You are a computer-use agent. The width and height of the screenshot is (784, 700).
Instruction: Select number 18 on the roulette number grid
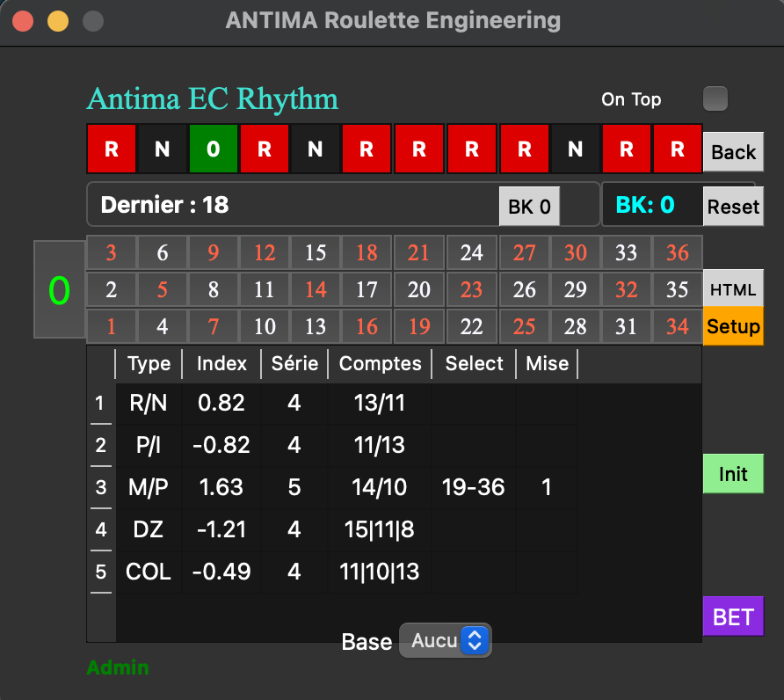pos(367,252)
